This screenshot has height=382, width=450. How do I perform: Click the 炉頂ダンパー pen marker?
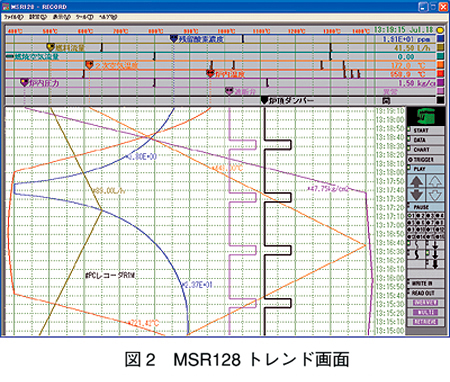click(264, 100)
